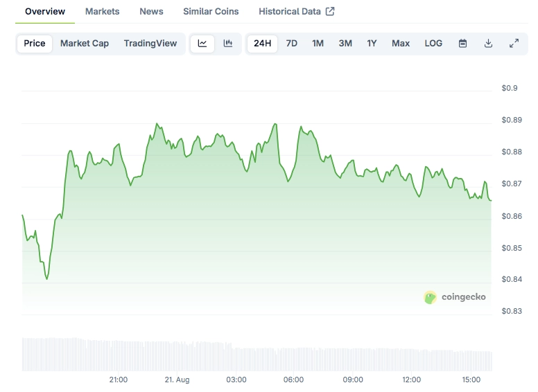Open the calendar date range picker

click(462, 44)
